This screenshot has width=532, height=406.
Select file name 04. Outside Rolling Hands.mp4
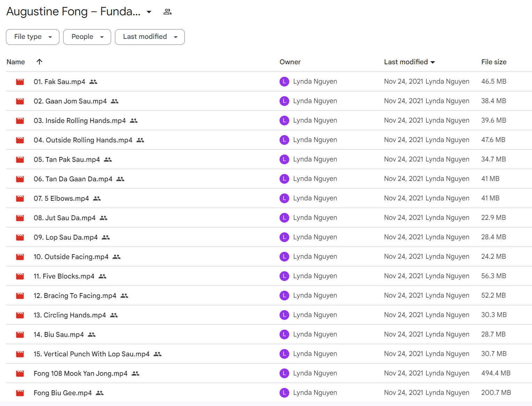(x=83, y=140)
